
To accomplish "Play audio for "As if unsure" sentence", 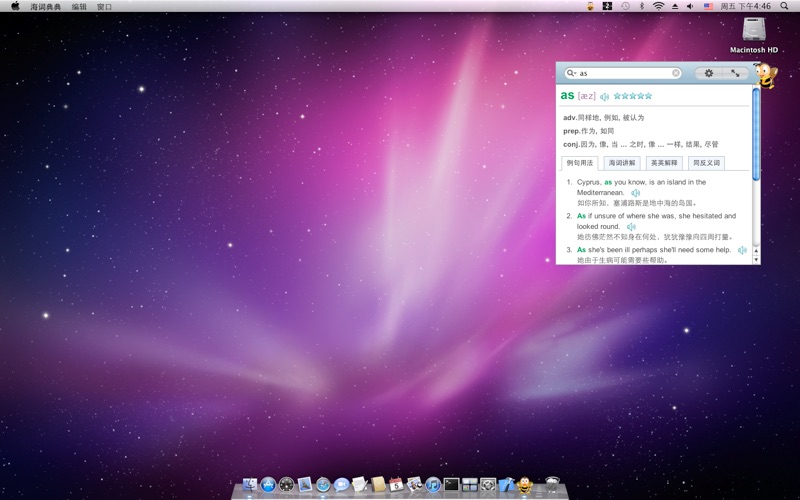I will point(631,227).
